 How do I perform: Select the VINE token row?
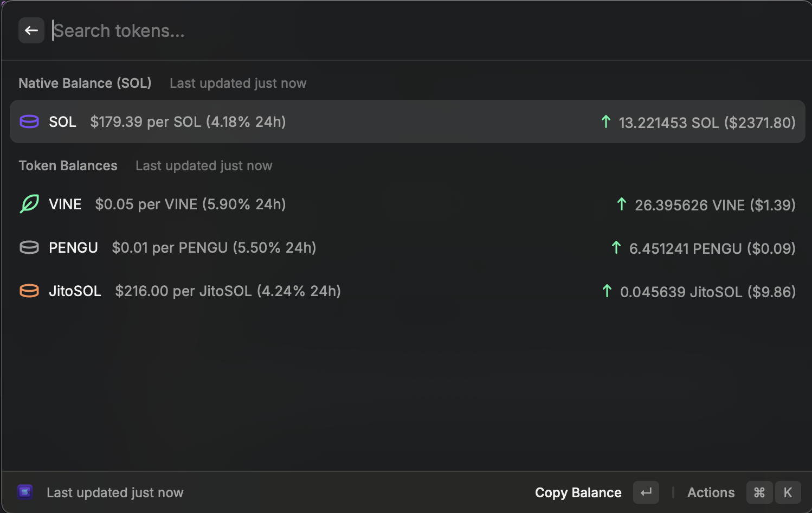[x=407, y=204]
